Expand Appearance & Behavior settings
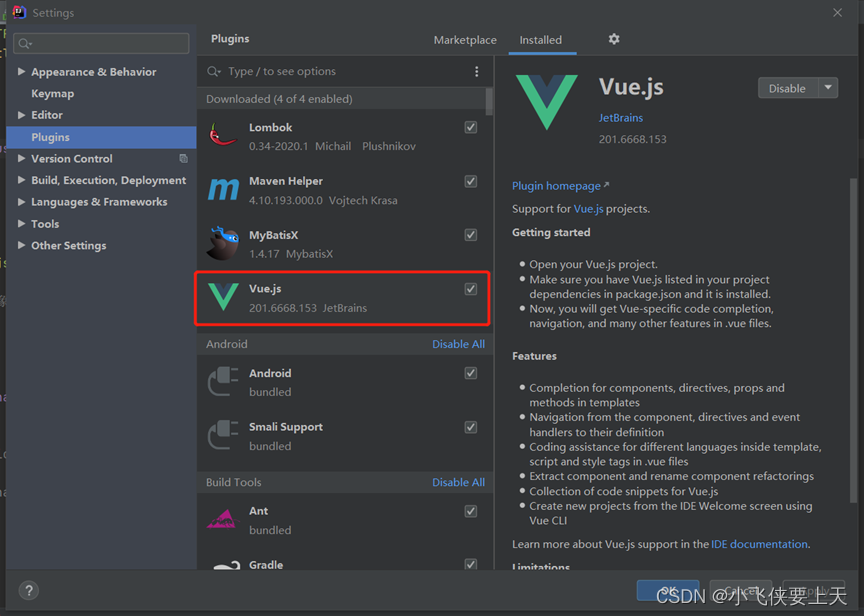Screen dimensions: 864x616 pyautogui.click(x=21, y=72)
